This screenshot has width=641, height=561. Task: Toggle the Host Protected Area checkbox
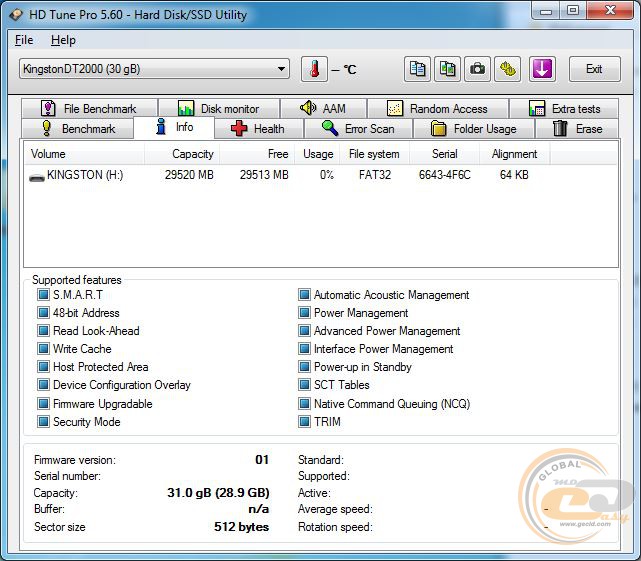43,366
